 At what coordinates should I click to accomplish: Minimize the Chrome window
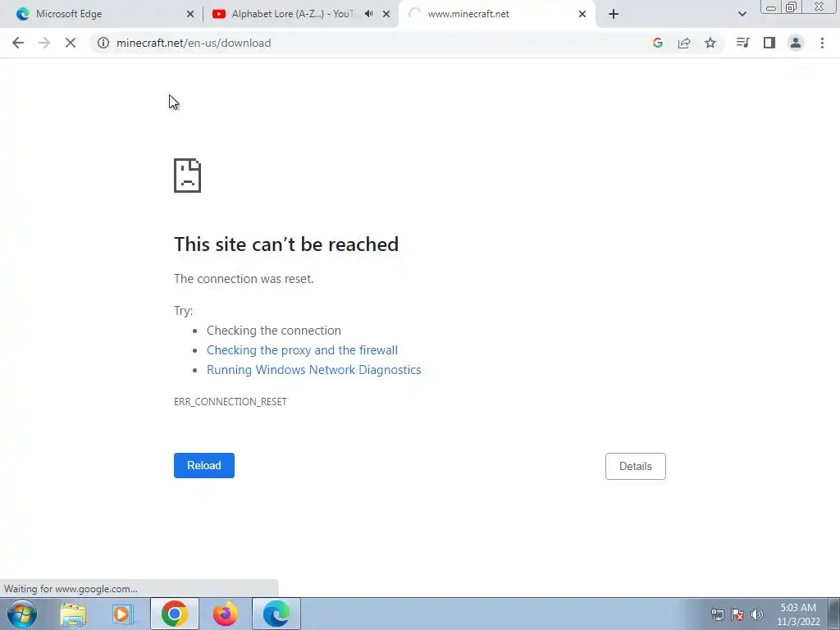771,7
